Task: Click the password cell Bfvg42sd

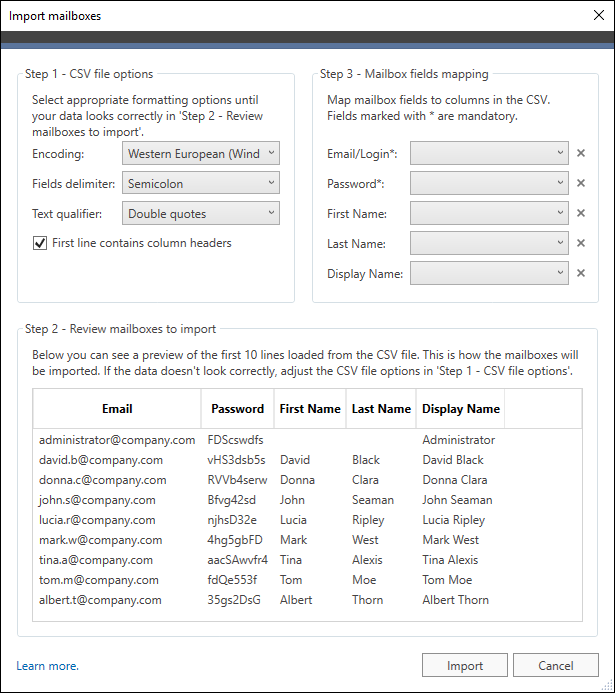Action: tap(232, 500)
